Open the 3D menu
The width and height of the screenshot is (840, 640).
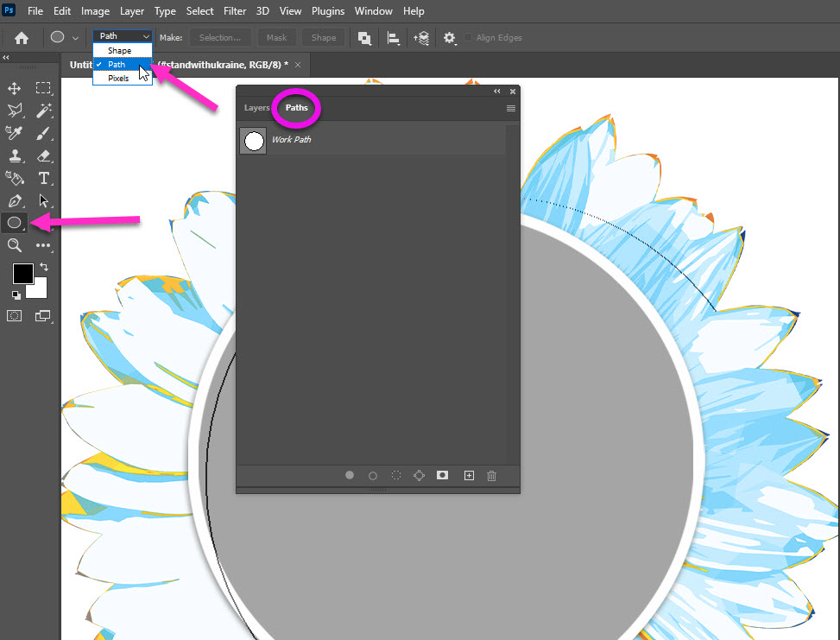(262, 10)
